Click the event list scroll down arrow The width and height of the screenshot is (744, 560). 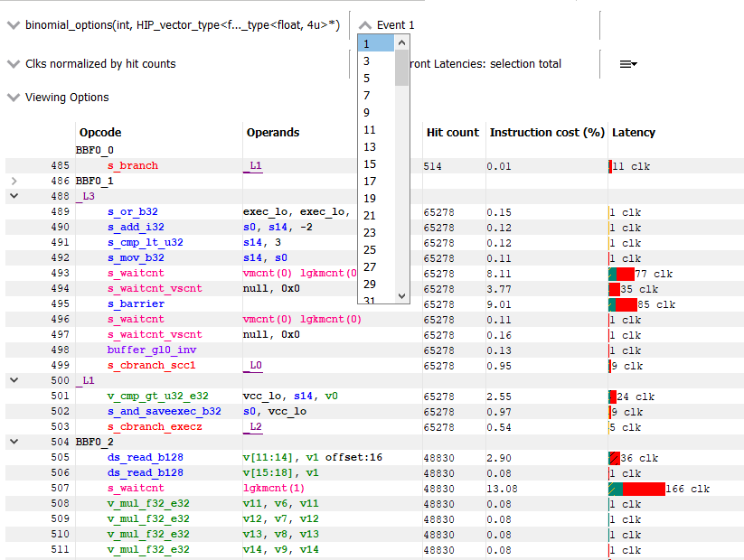(x=401, y=296)
